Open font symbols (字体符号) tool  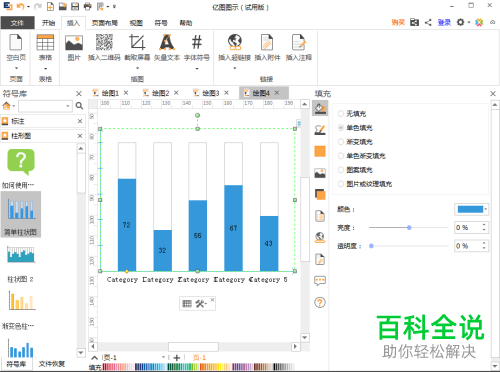pos(197,48)
